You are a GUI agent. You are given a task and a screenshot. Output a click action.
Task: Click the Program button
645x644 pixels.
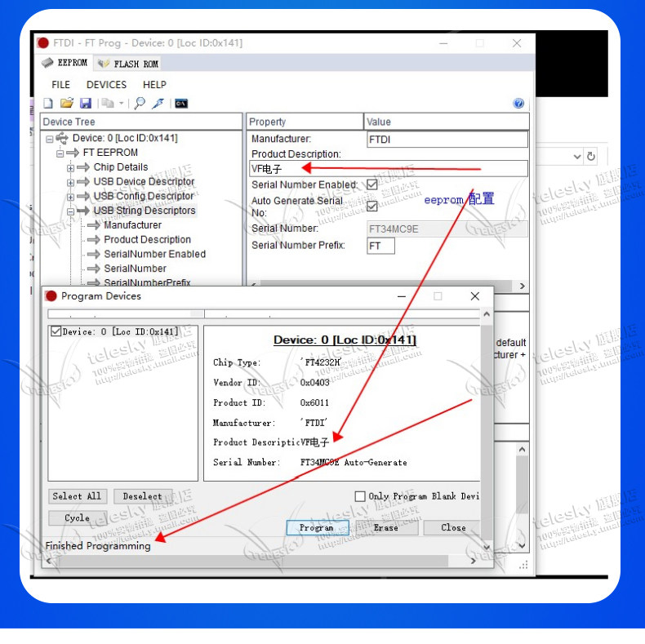pos(317,527)
